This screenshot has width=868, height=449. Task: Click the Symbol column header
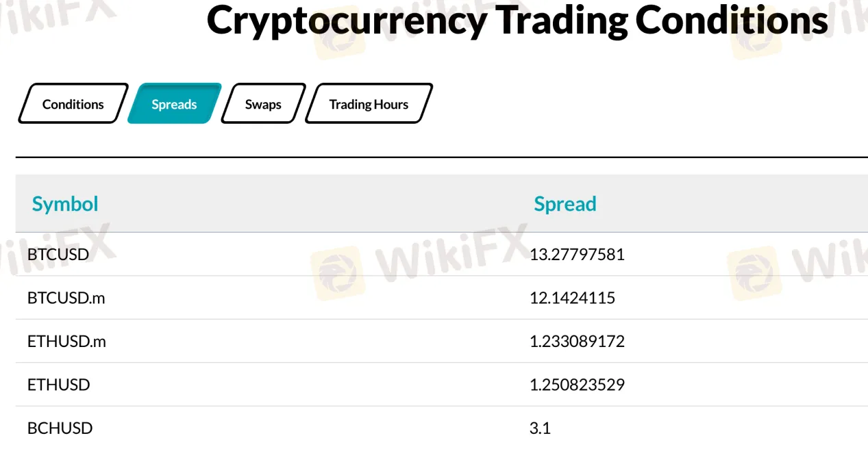[x=65, y=204]
